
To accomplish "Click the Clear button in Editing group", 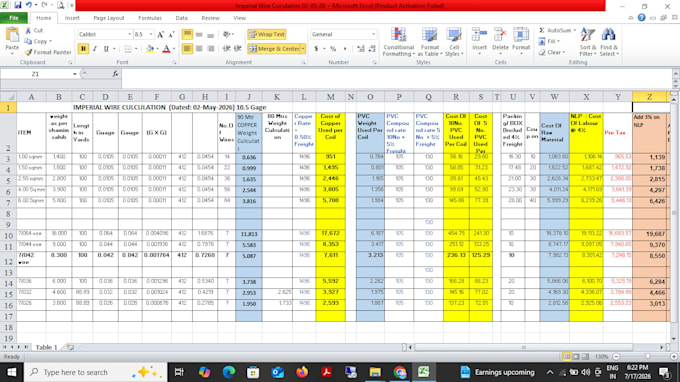I will (552, 52).
